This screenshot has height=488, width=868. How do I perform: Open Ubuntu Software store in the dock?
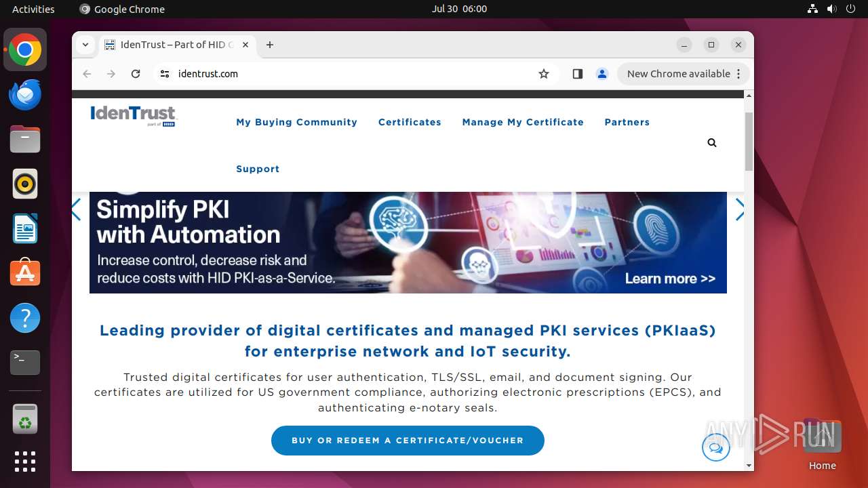(25, 272)
